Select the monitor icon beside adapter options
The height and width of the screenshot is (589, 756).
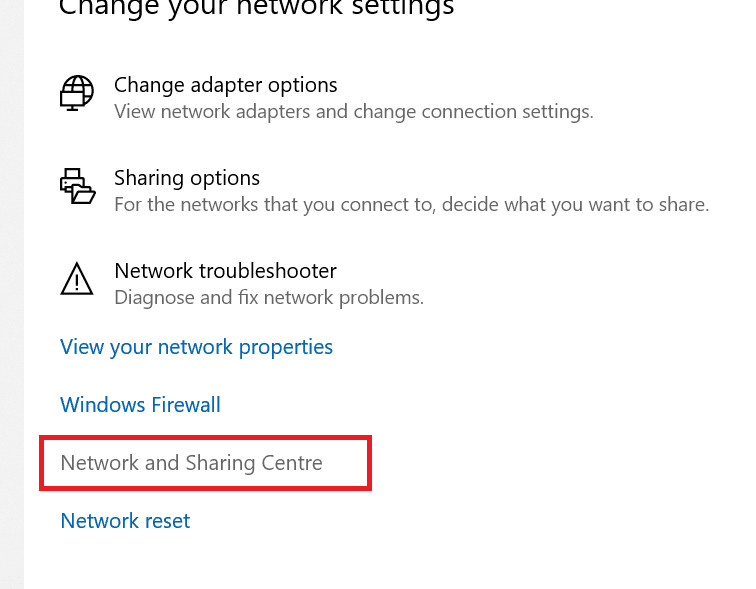[x=77, y=93]
